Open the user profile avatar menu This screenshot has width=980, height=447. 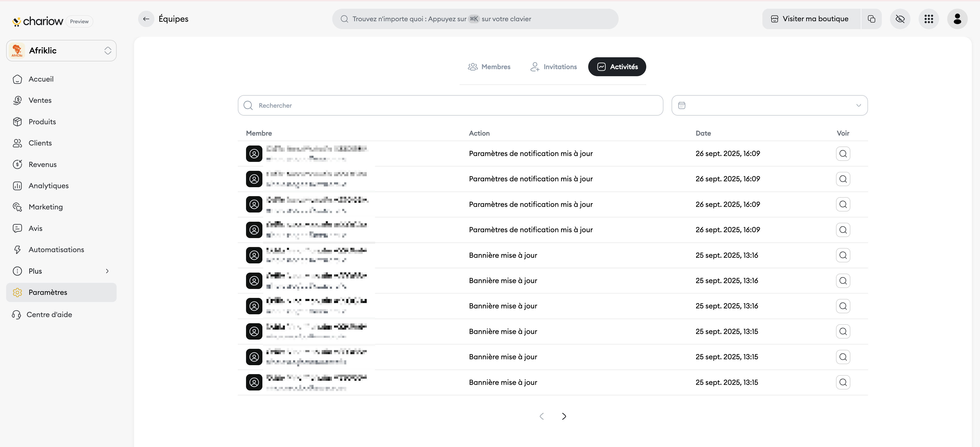tap(957, 19)
